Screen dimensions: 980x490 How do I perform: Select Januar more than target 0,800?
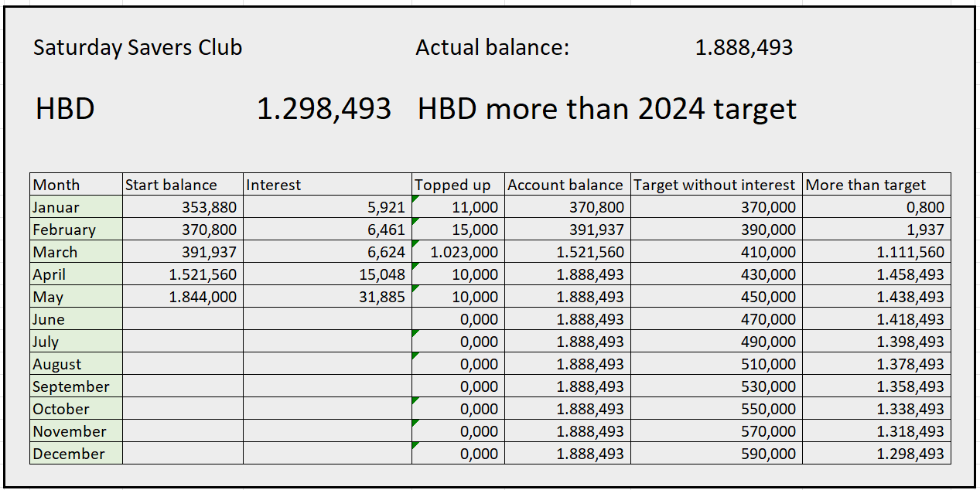tap(876, 206)
